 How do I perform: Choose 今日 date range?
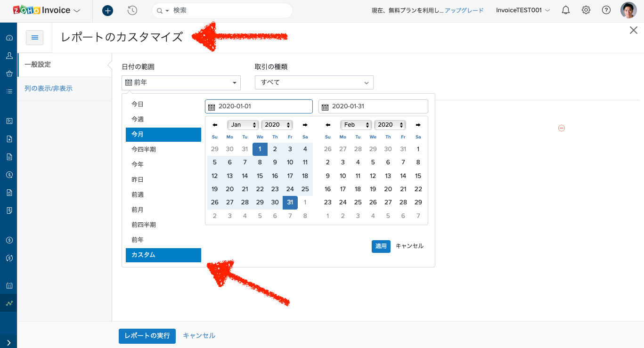click(163, 104)
